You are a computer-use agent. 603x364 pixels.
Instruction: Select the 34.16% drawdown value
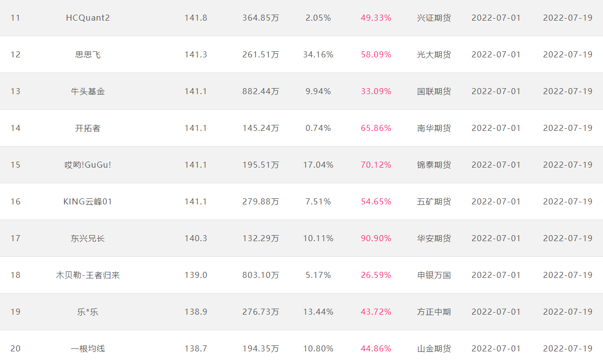318,54
